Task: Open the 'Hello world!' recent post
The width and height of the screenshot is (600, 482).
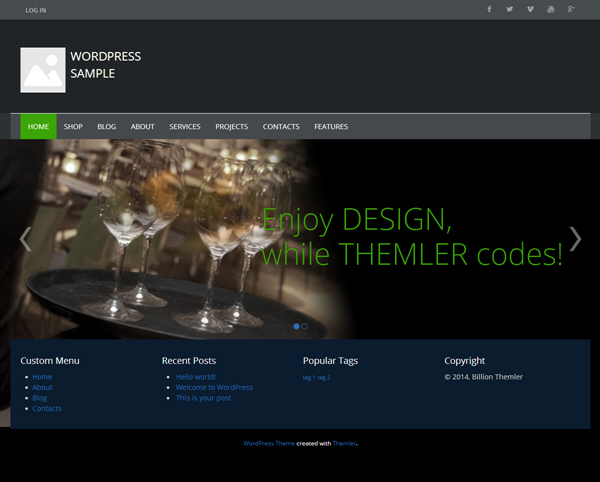Action: point(196,377)
